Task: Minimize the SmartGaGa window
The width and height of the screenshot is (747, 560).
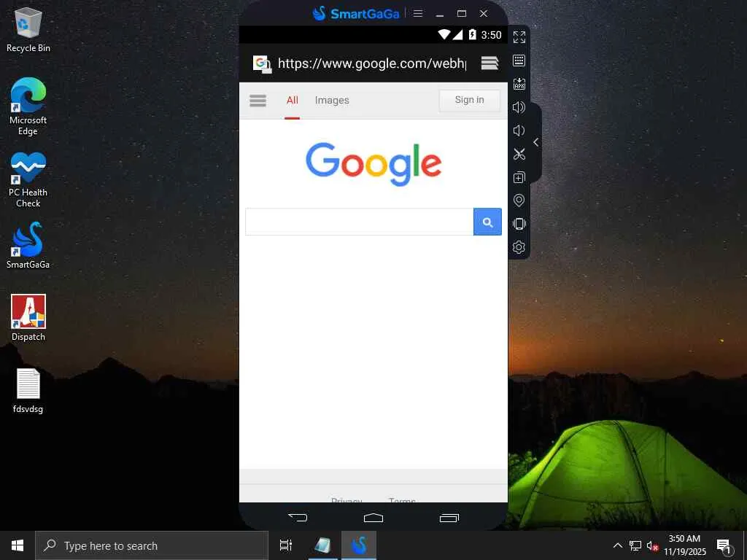Action: 440,14
